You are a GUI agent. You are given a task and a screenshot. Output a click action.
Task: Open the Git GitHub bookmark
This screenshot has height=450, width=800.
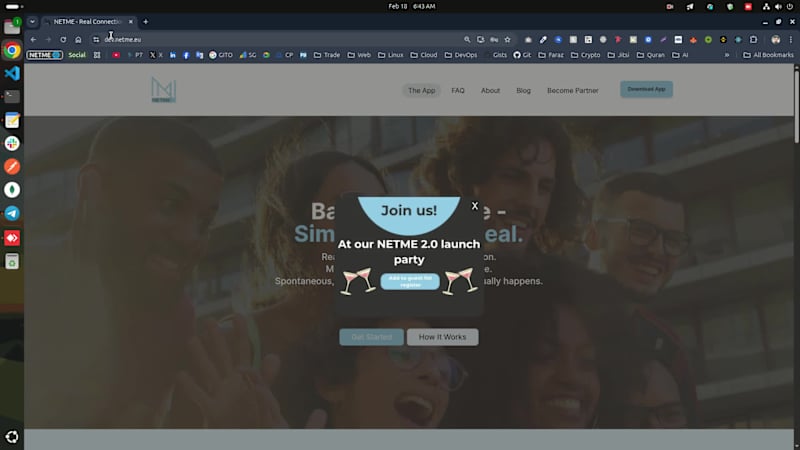(522, 55)
